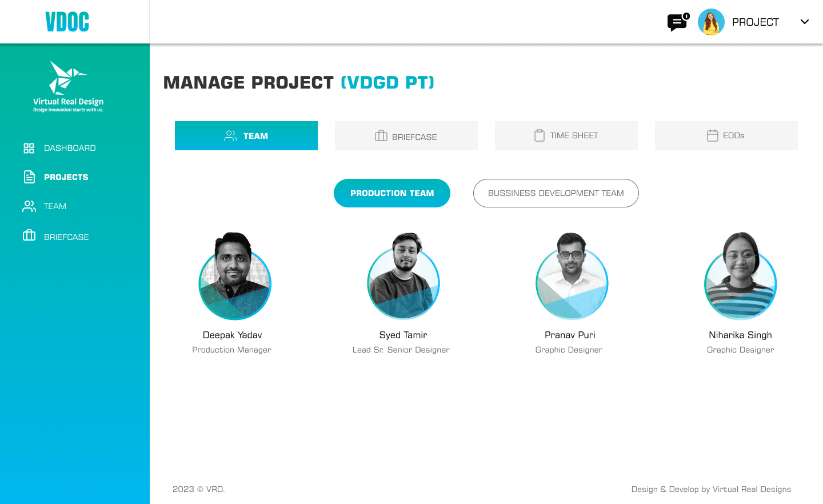This screenshot has height=504, width=823.
Task: Expand the PROJECT account dropdown chevron
Action: tap(804, 22)
